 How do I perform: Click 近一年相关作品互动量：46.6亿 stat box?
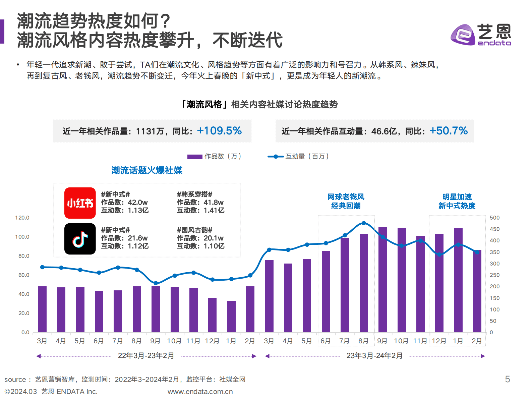coord(375,131)
